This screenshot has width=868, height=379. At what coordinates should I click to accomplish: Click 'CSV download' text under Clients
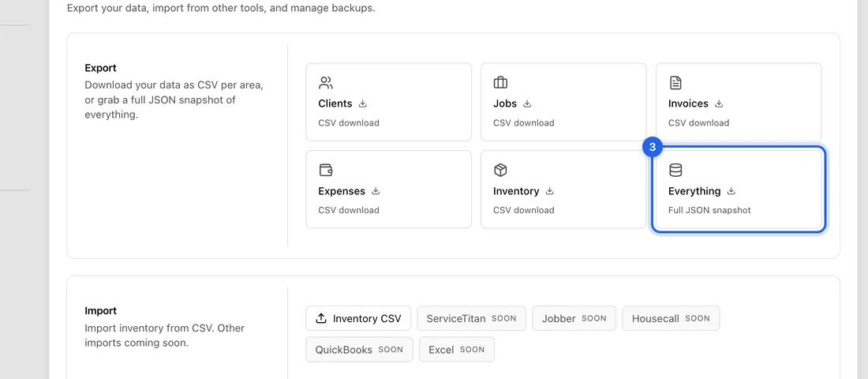pos(349,123)
